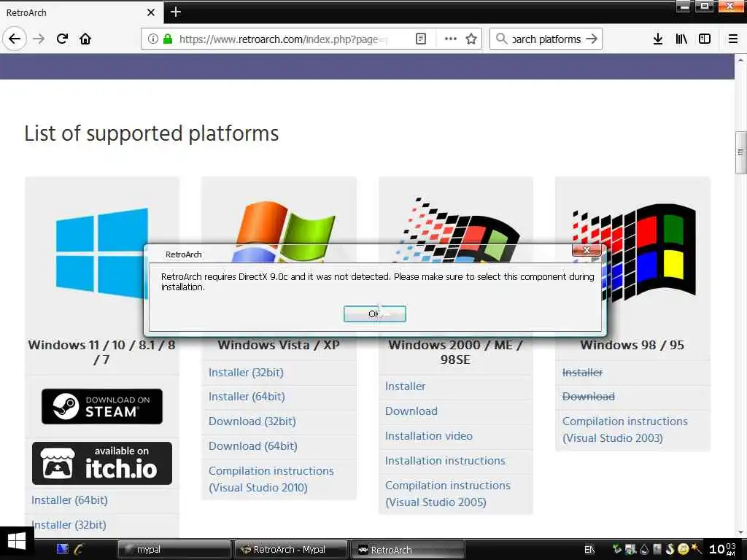Bookmark this page with the star
Image resolution: width=747 pixels, height=560 pixels.
[x=471, y=39]
